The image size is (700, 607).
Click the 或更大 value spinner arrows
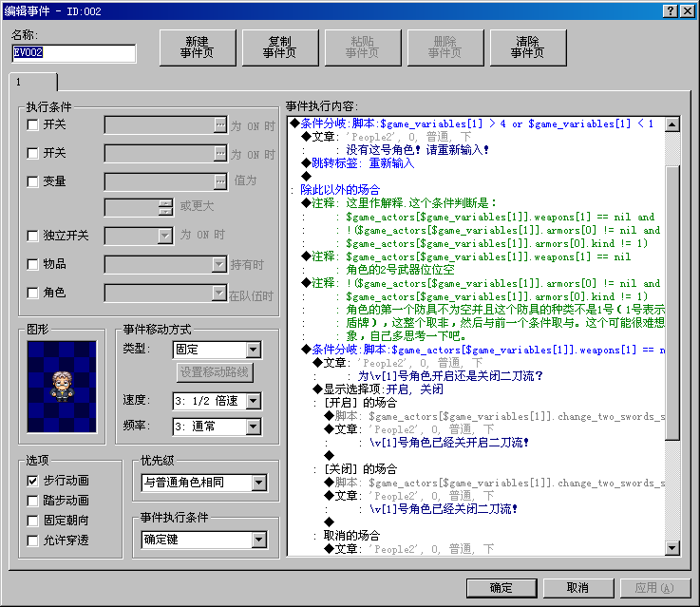click(165, 207)
